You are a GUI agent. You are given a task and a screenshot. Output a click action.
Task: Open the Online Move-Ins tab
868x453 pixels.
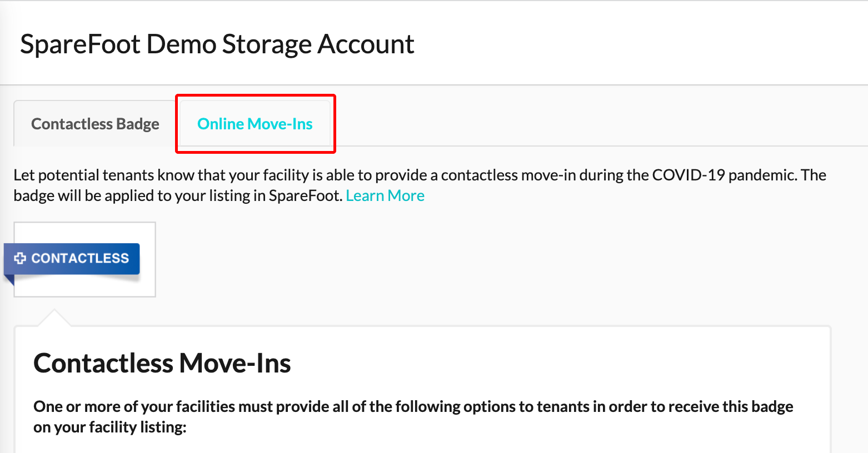point(255,124)
